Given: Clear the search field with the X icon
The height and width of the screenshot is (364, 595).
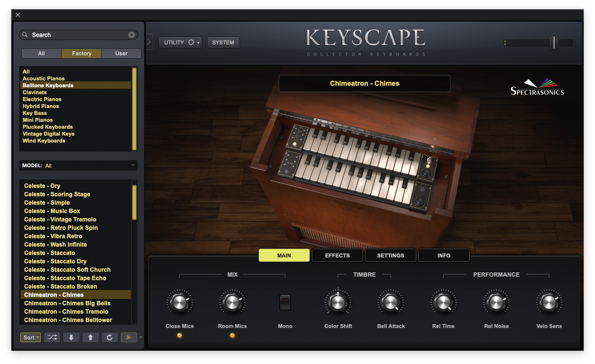Looking at the screenshot, I should pyautogui.click(x=132, y=35).
